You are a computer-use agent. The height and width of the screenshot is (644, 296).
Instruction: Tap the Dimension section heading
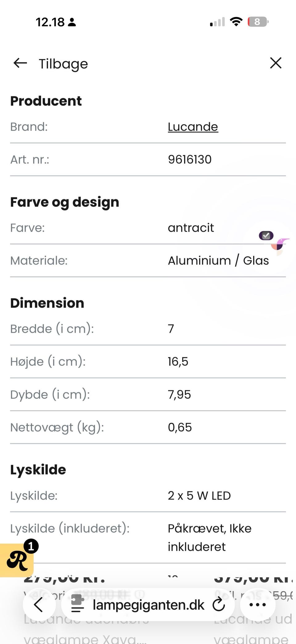pos(47,303)
